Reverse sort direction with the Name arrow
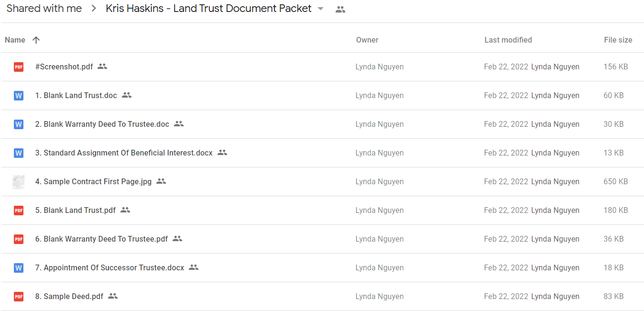This screenshot has height=311, width=644. (x=36, y=40)
